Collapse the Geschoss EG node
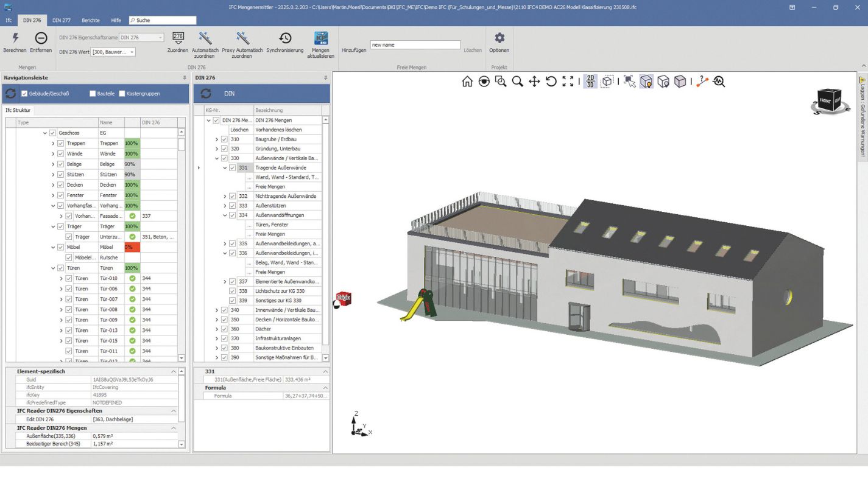 coord(45,133)
